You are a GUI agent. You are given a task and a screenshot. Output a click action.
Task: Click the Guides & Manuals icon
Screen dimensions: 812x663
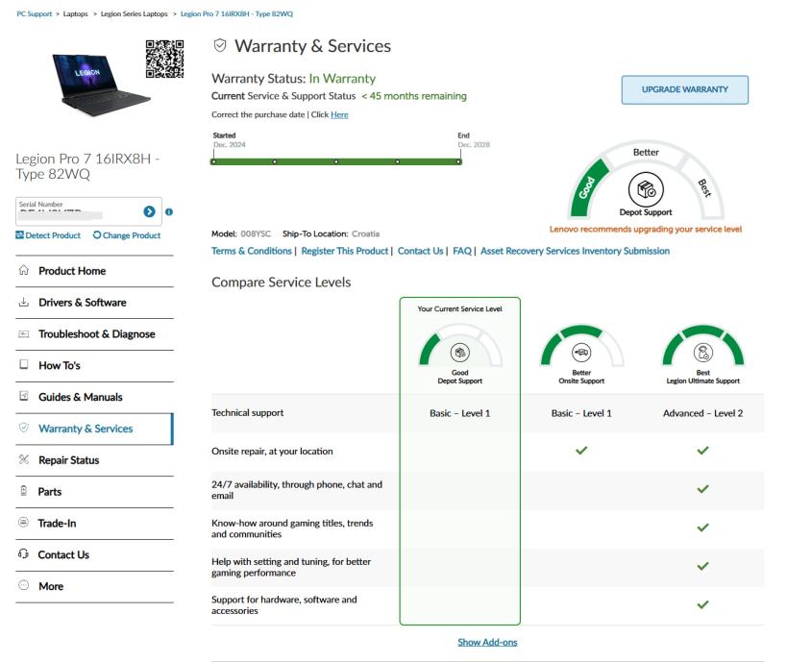click(x=24, y=396)
